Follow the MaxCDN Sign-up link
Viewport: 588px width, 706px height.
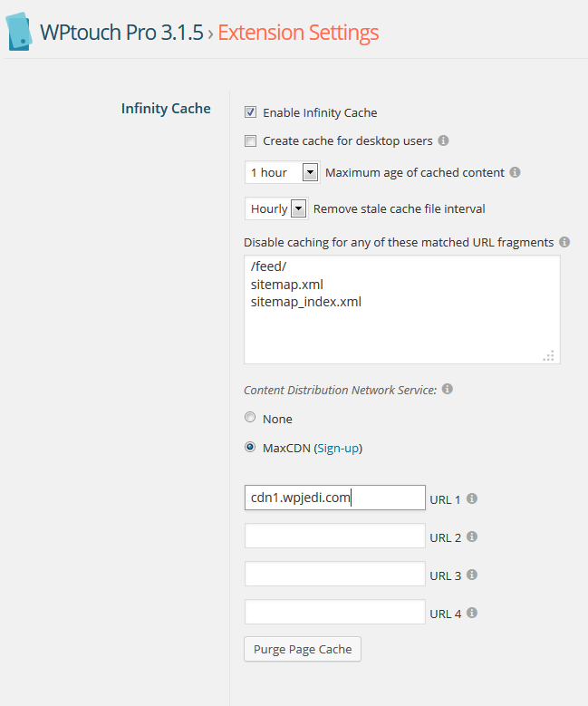[338, 449]
